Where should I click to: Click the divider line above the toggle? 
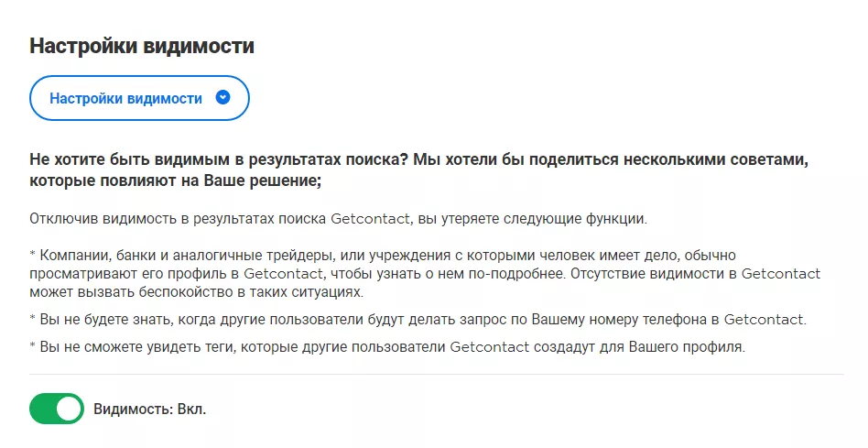(x=436, y=374)
